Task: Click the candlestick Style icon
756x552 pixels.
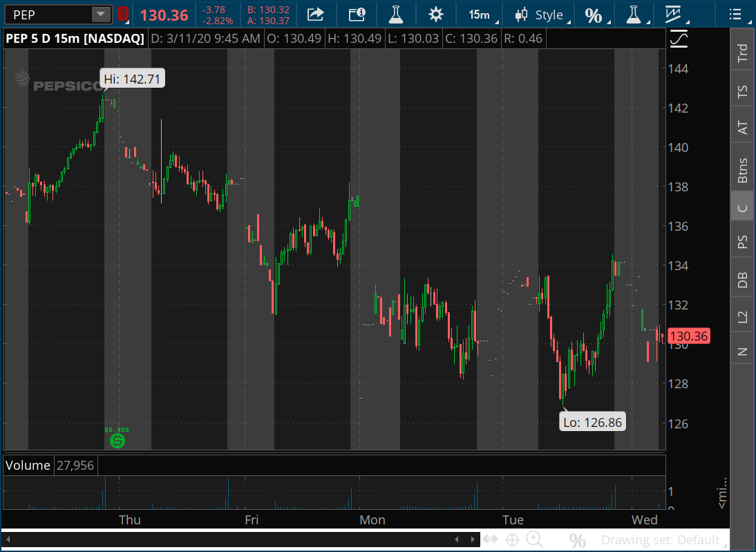Action: tap(521, 15)
